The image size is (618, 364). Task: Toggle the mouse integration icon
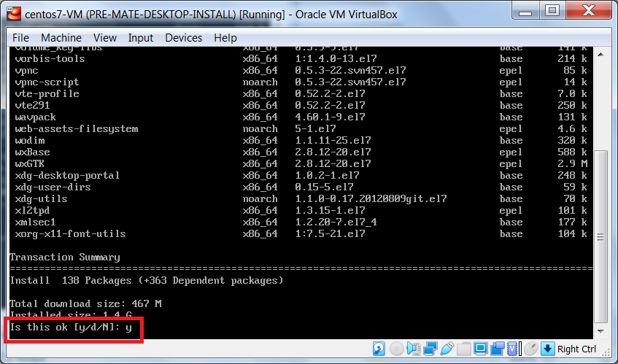[x=530, y=349]
